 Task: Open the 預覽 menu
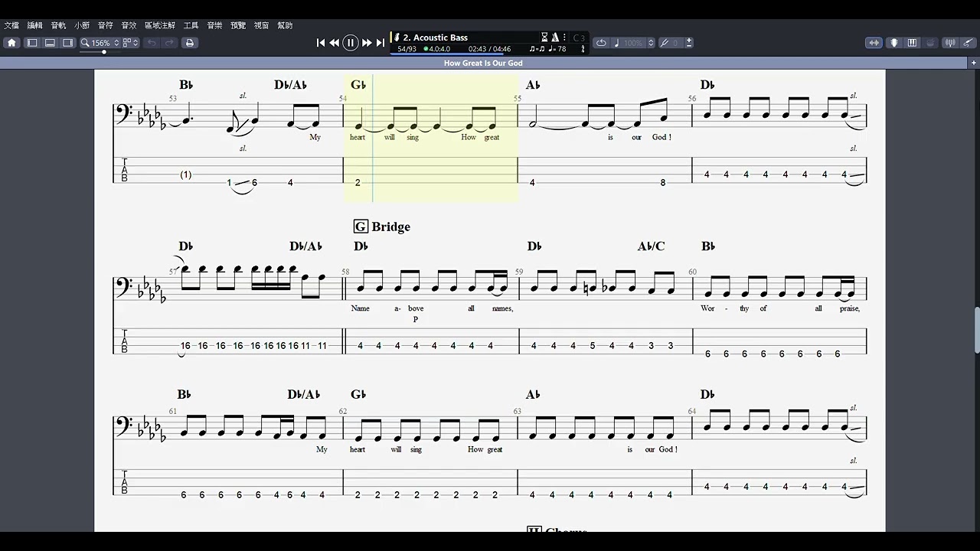(x=238, y=25)
